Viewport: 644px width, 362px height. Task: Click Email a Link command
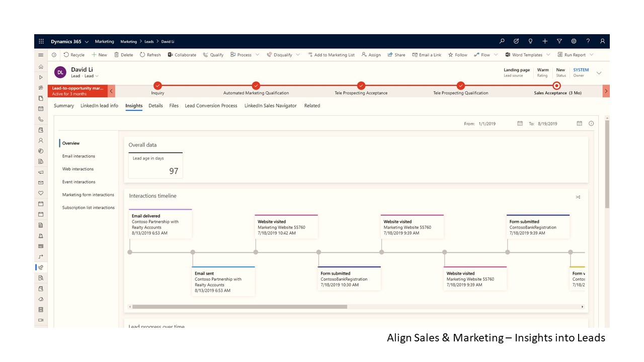tap(427, 55)
